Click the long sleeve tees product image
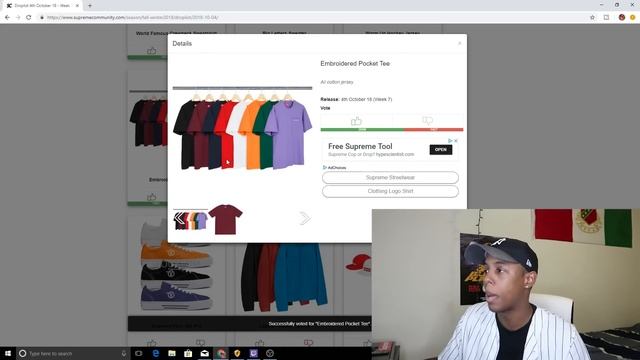 coord(284,277)
